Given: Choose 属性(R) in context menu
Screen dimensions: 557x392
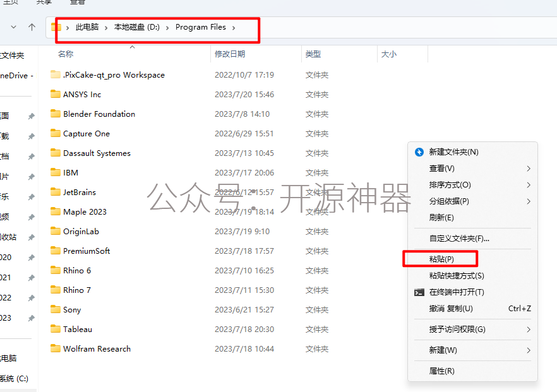Looking at the screenshot, I should click(x=472, y=371).
